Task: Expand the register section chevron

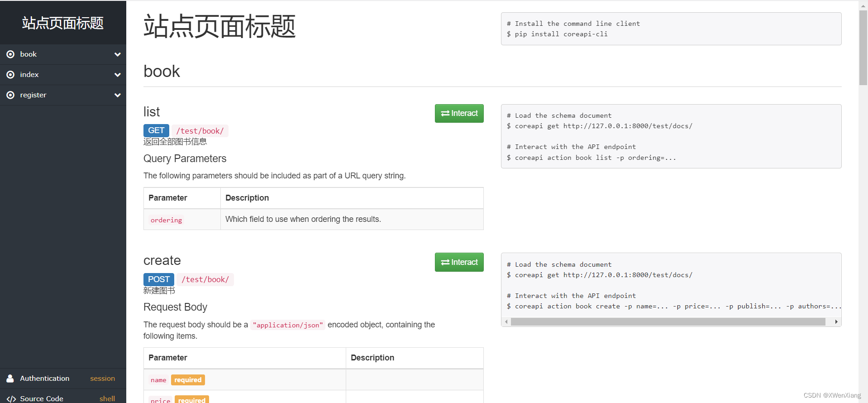Action: pyautogui.click(x=118, y=95)
